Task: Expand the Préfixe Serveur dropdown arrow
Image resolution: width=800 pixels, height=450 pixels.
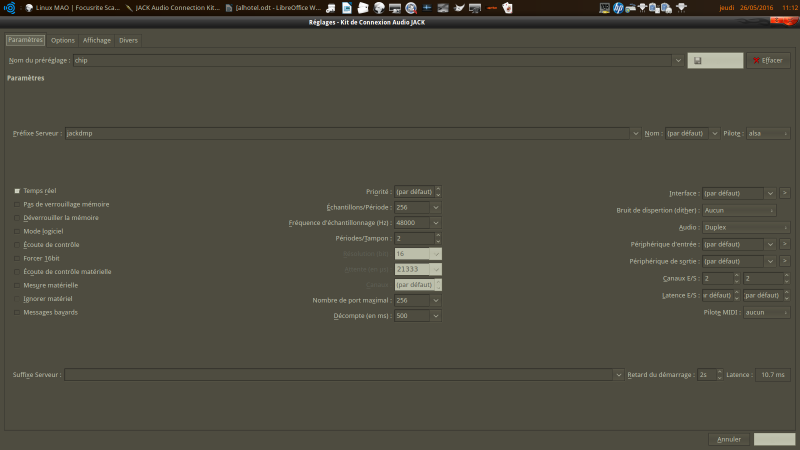Action: point(635,133)
